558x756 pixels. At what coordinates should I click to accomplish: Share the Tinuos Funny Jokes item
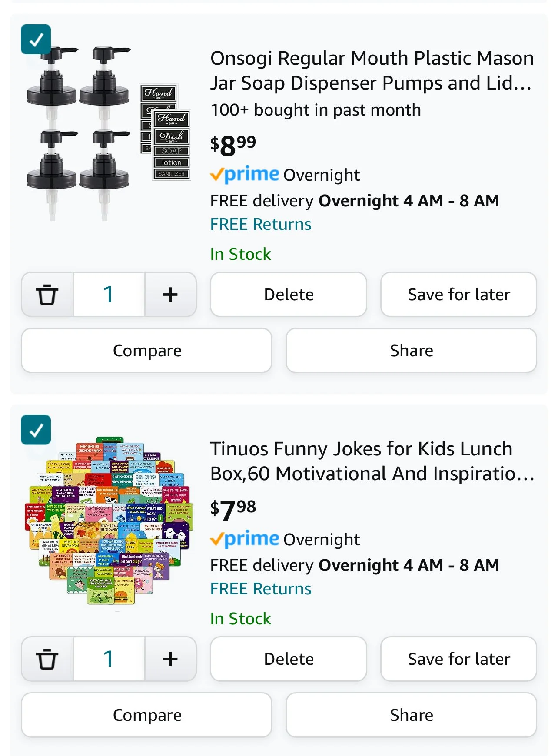pyautogui.click(x=411, y=715)
